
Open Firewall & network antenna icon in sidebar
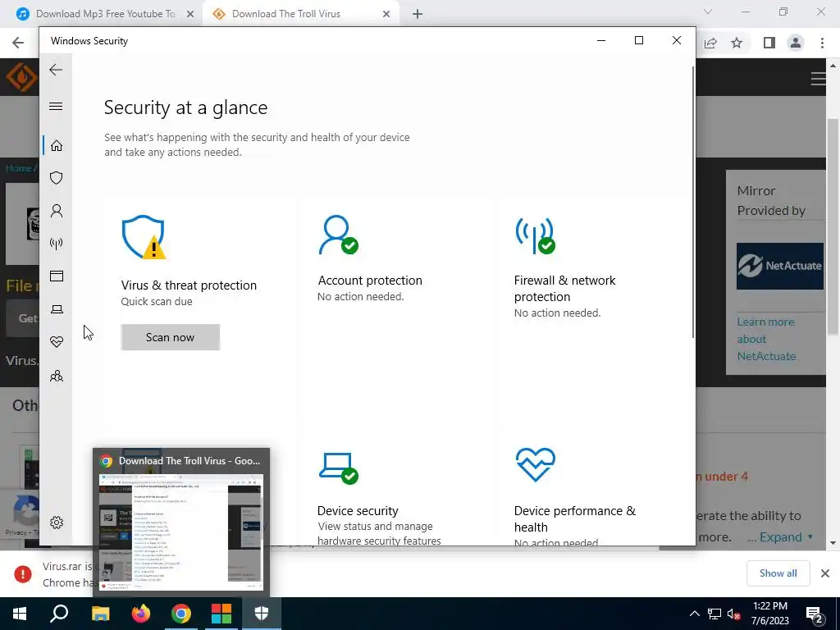coord(57,244)
